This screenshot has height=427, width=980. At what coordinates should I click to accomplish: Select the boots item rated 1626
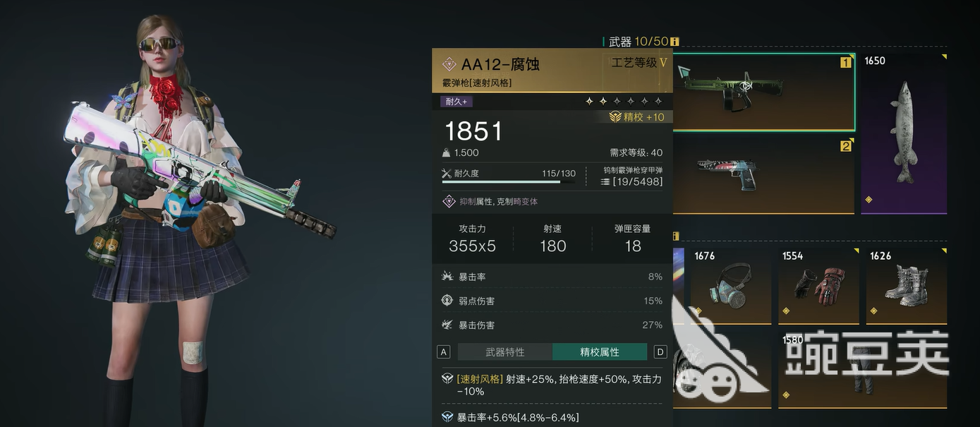[906, 285]
